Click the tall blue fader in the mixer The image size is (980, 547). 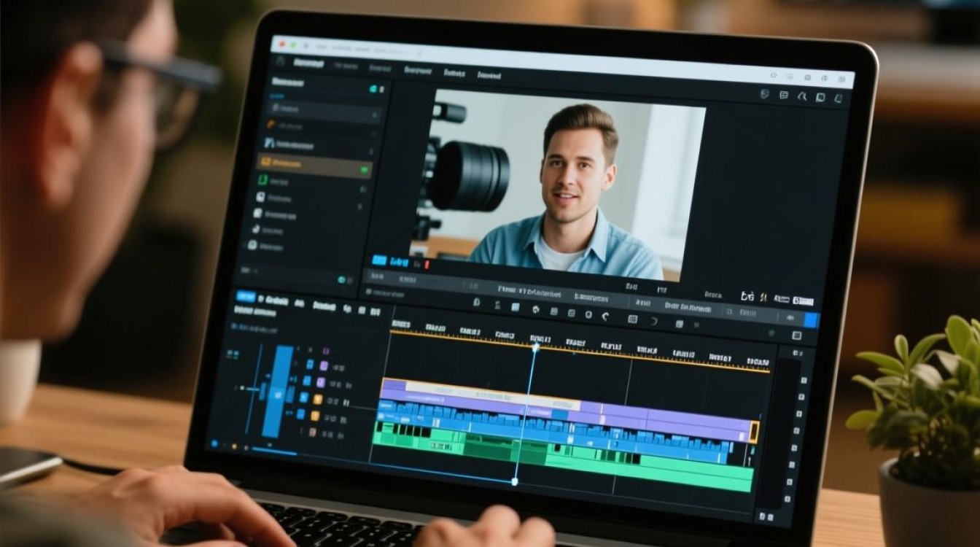278,391
